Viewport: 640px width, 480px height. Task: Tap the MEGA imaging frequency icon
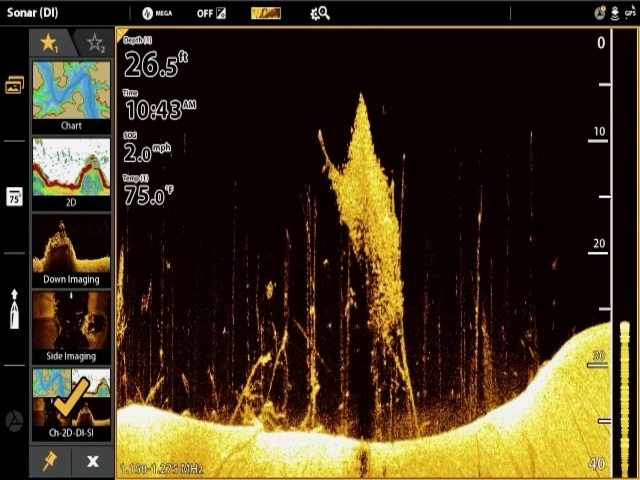[157, 13]
